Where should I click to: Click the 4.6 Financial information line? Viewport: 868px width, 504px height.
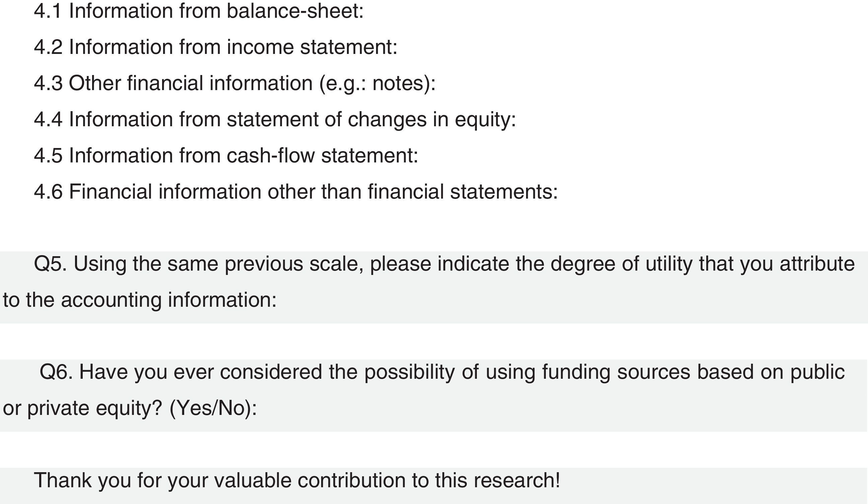coord(296,192)
